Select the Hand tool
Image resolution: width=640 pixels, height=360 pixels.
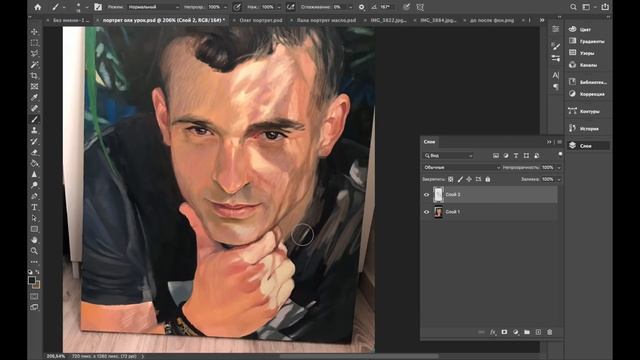34,240
